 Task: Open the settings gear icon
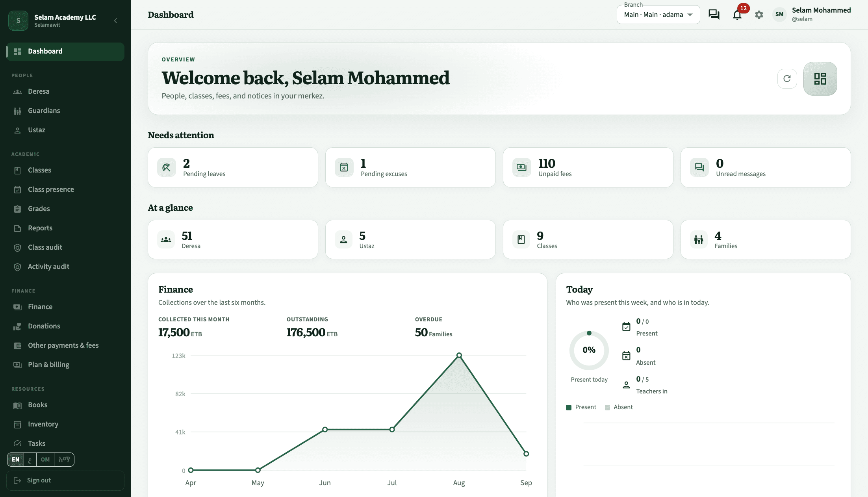point(759,15)
